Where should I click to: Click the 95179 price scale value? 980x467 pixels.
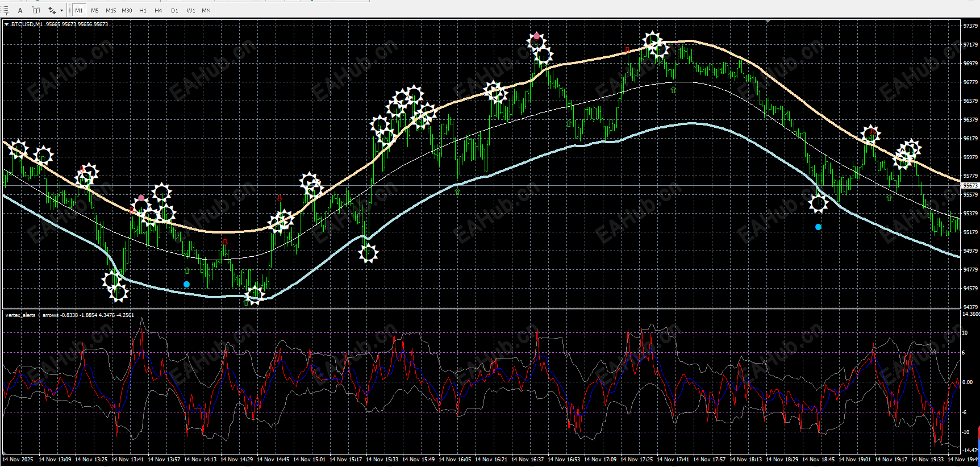(970, 232)
